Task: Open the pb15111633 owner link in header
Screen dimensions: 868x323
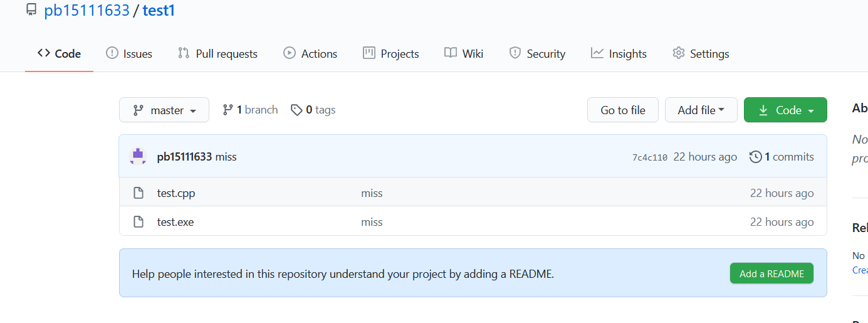Action: click(x=86, y=10)
